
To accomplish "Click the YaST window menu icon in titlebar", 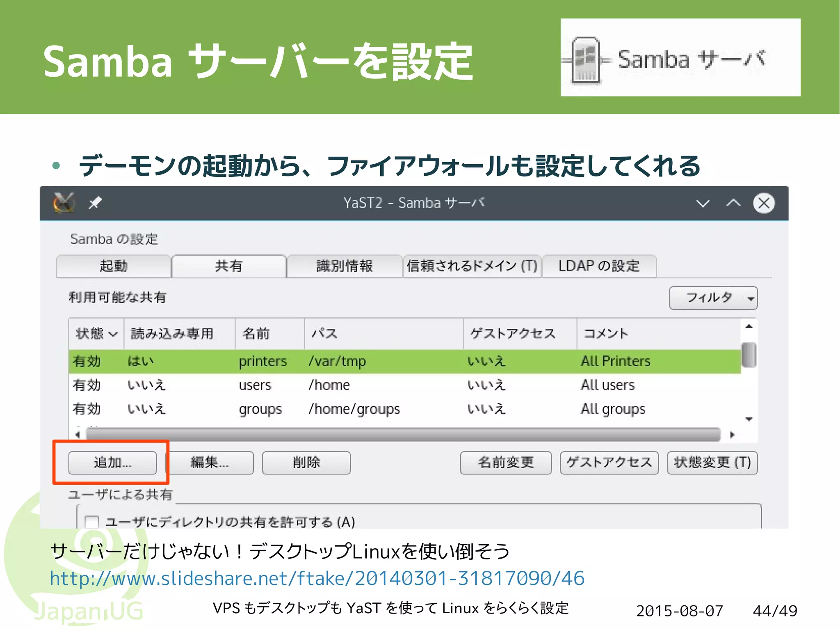I will tap(64, 202).
